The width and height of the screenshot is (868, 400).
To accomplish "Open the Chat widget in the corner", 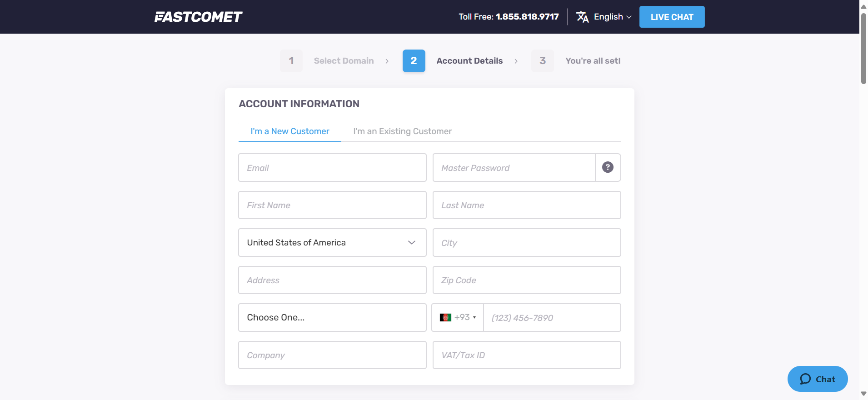I will coord(817,379).
